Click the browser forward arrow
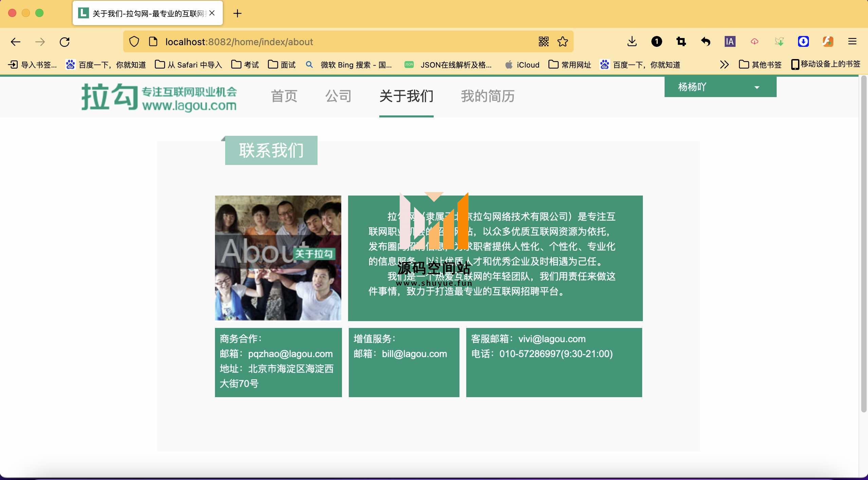 click(40, 42)
